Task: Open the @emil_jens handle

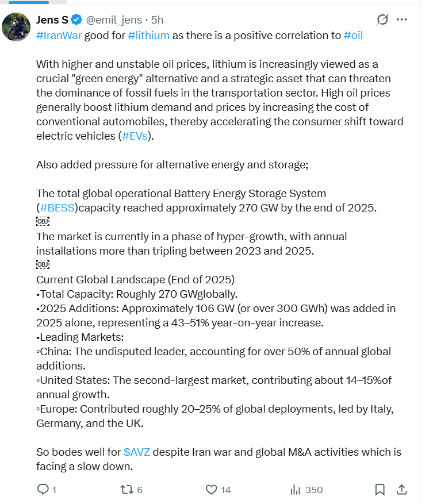Action: [x=114, y=21]
